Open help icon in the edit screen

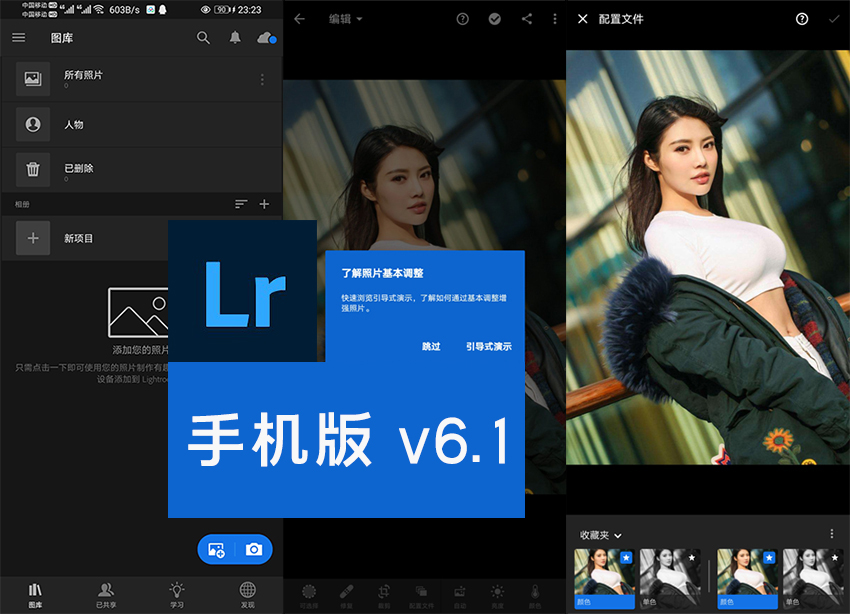pyautogui.click(x=462, y=19)
